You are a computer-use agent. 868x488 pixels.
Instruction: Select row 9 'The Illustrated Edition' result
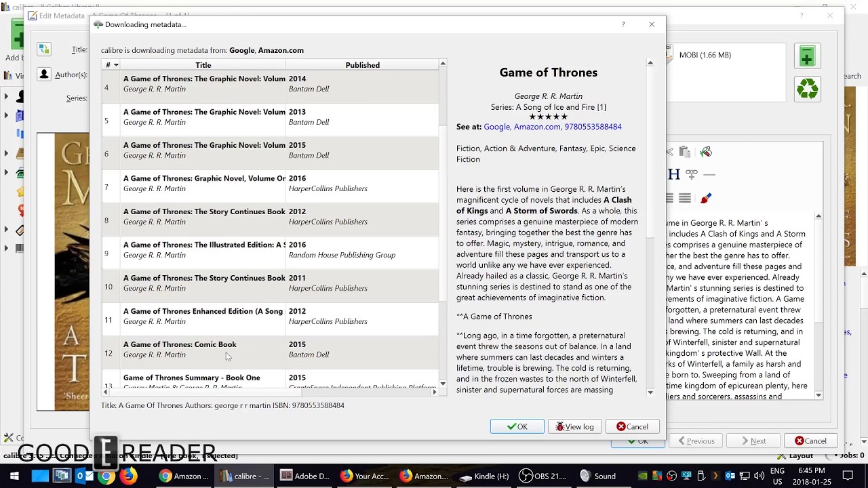pyautogui.click(x=270, y=252)
